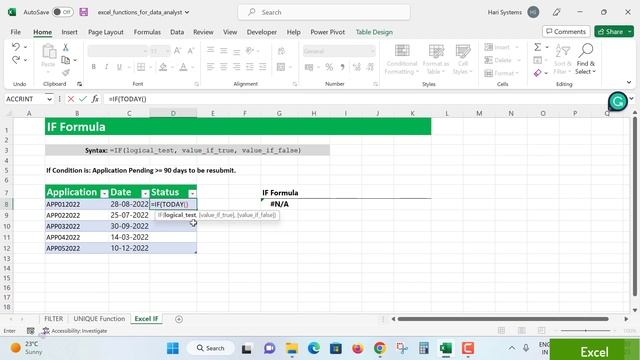Click the Comma Style icon

pos(342,67)
